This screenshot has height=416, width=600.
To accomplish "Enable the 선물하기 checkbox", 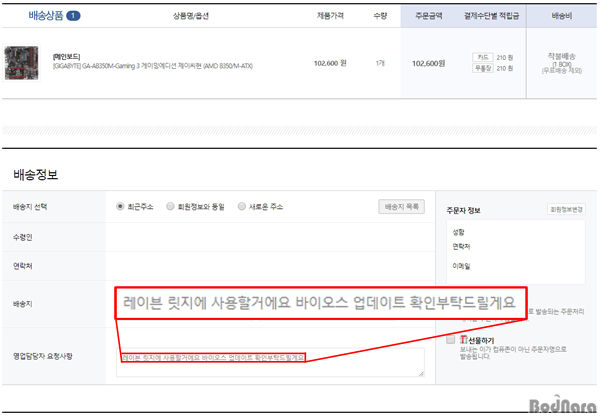I will coord(451,340).
